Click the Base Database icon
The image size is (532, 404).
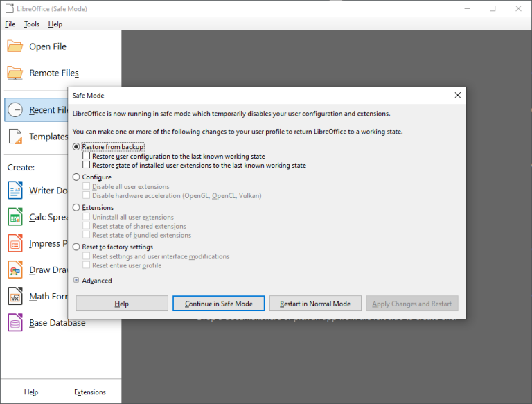(15, 322)
